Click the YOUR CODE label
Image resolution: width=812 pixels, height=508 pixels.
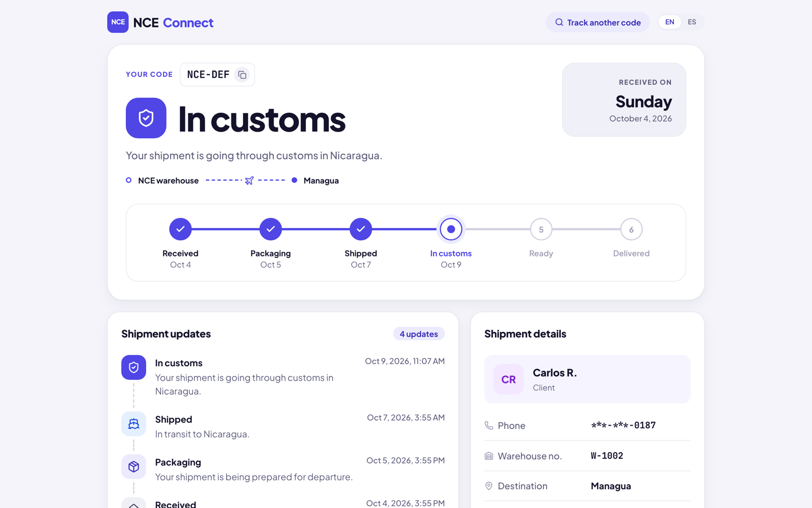click(149, 74)
